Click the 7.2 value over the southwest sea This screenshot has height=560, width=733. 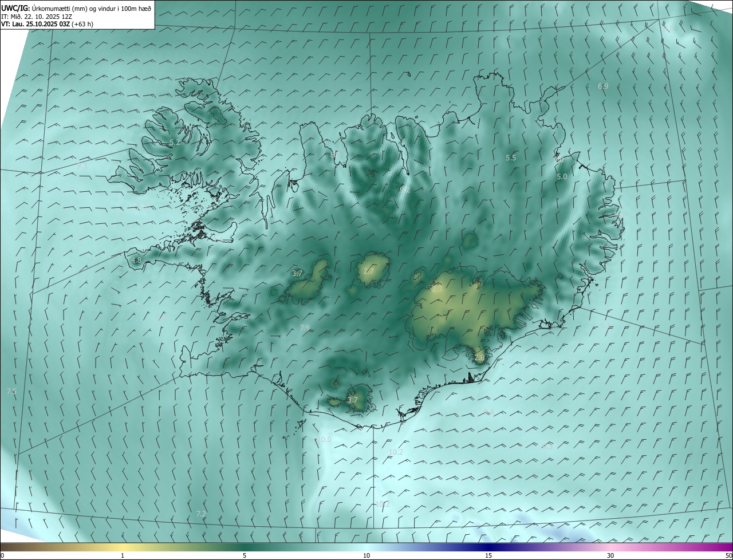pyautogui.click(x=201, y=514)
